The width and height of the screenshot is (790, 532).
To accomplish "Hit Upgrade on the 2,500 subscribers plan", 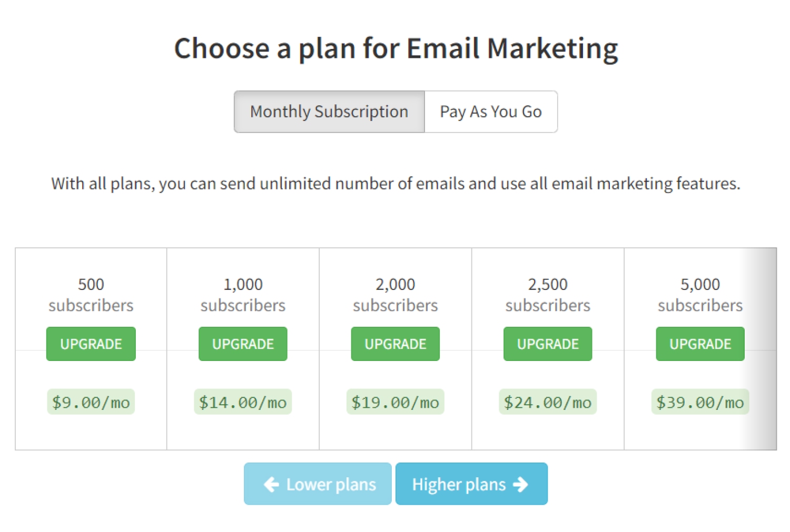I will (x=547, y=344).
